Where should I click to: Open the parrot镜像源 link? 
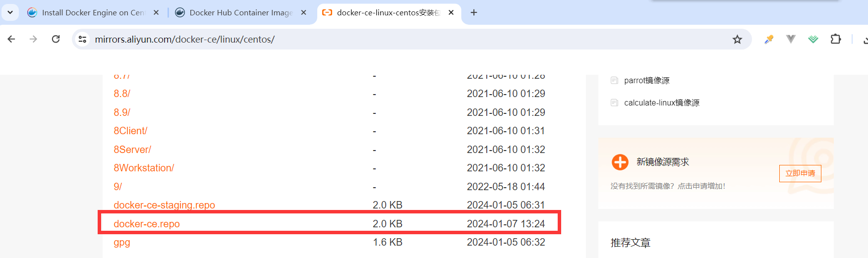click(x=646, y=80)
